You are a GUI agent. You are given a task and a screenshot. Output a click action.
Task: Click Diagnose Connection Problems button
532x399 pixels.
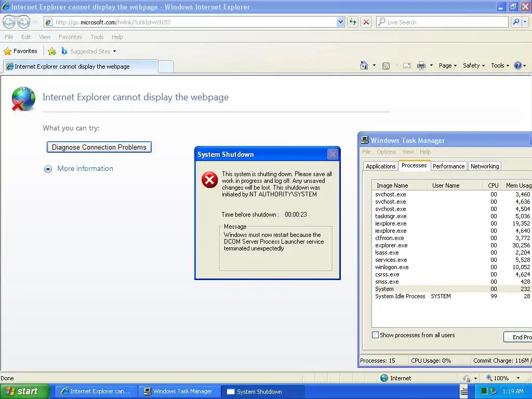[99, 147]
